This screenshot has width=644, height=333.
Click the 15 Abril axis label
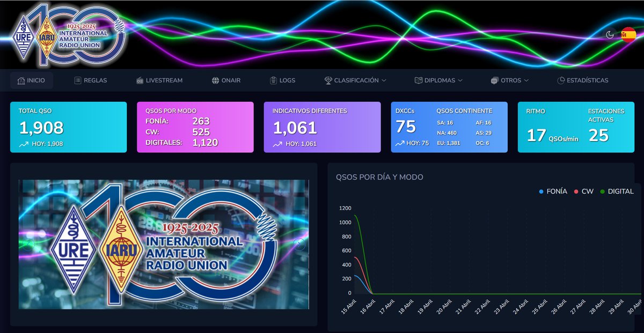tap(348, 308)
